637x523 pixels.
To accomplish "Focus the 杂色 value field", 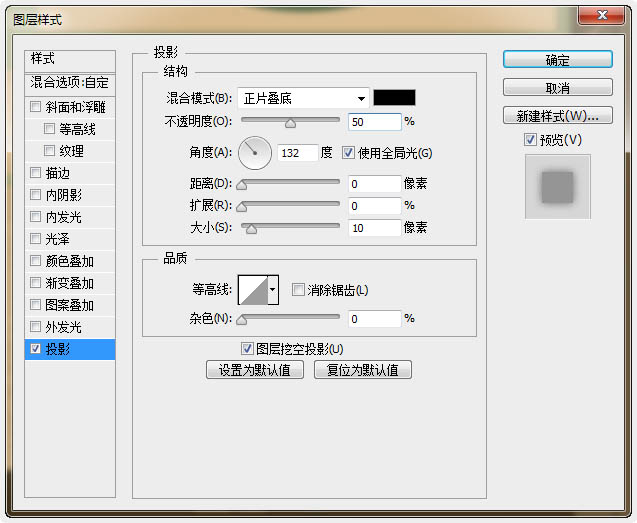I will tap(375, 319).
